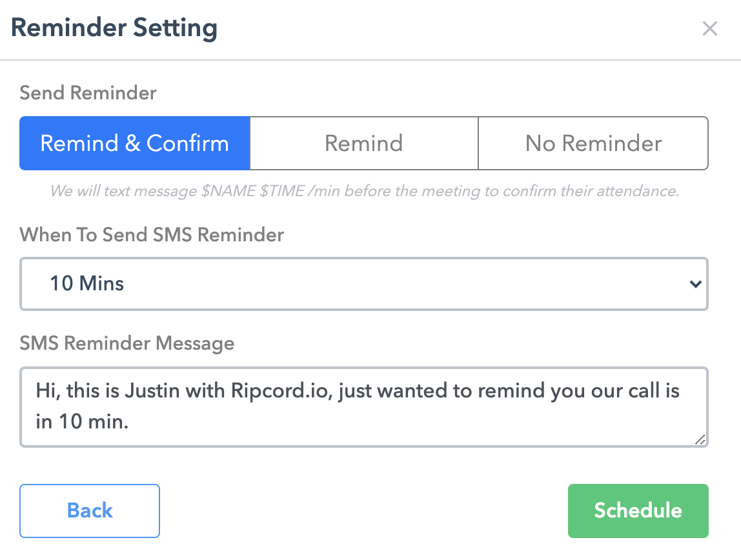741x560 pixels.
Task: Switch to the Remind only option
Action: click(x=363, y=143)
